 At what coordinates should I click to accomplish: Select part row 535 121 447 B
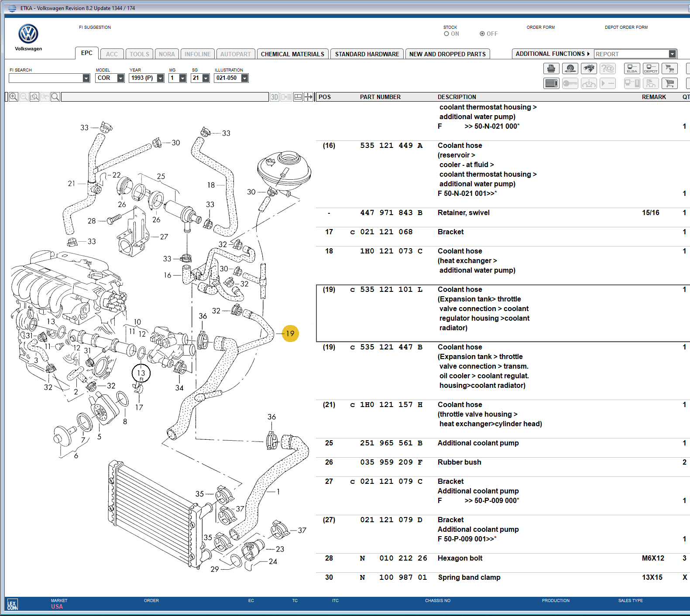(x=503, y=371)
